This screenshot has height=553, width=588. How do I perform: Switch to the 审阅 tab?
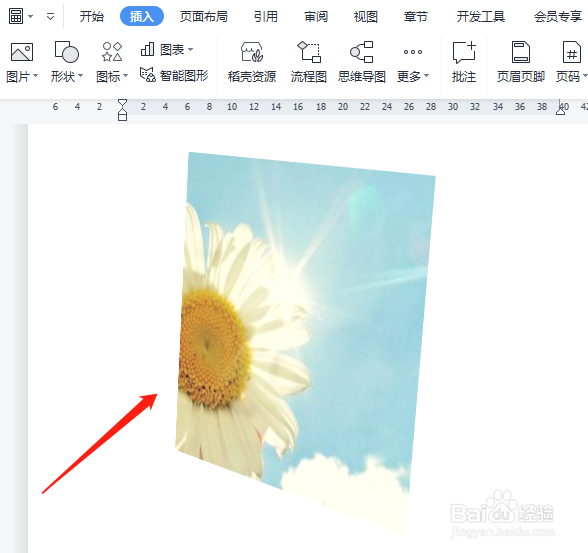316,16
